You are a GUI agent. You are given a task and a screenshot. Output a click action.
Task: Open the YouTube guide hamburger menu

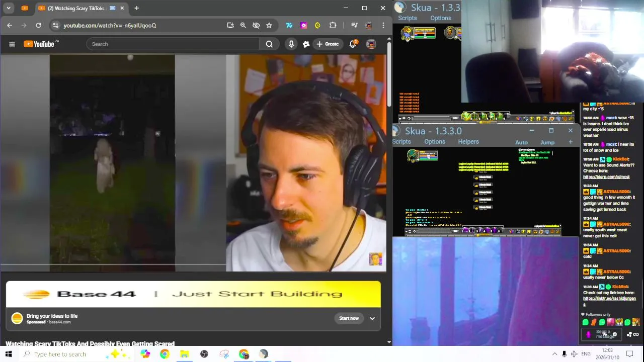click(12, 44)
